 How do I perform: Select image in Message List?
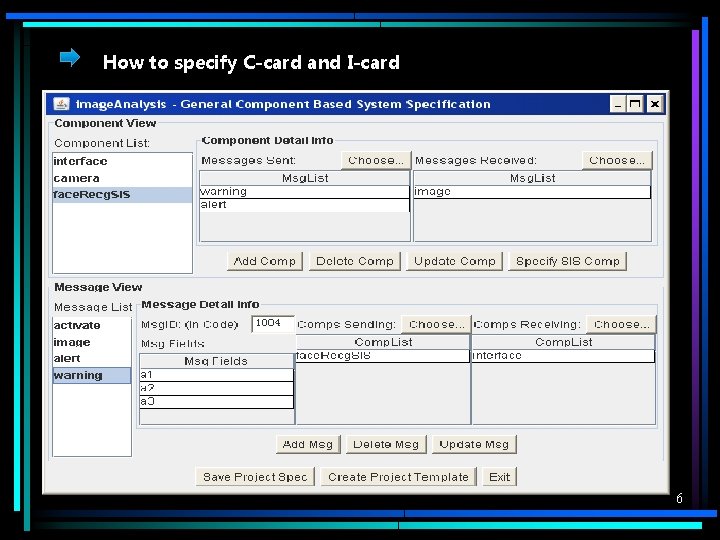pos(92,343)
